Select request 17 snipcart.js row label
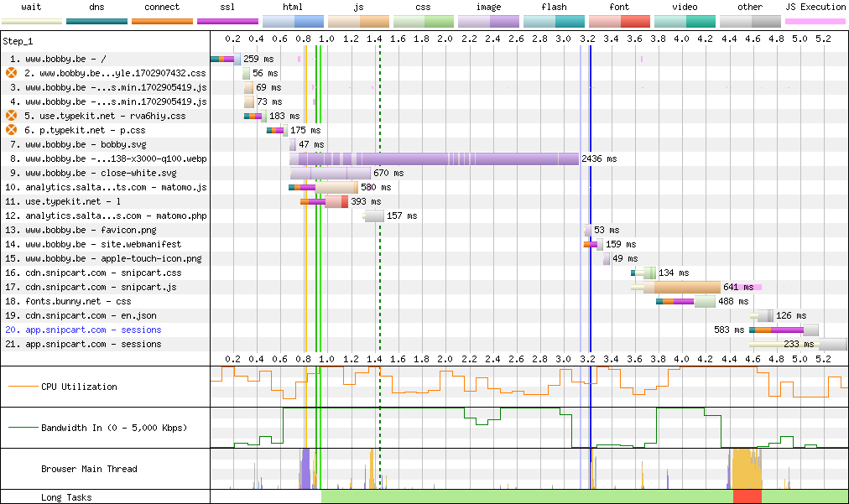This screenshot has height=504, width=849. pyautogui.click(x=91, y=287)
